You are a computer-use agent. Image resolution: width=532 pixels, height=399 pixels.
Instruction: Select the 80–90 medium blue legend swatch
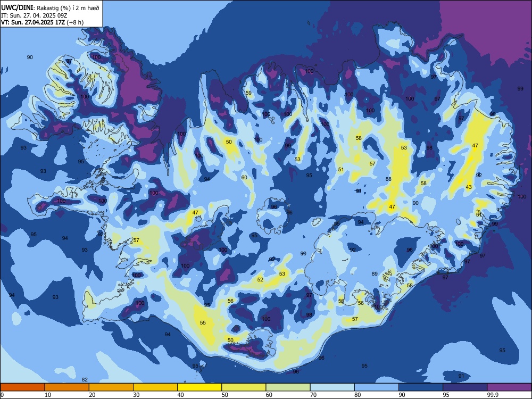(x=377, y=387)
